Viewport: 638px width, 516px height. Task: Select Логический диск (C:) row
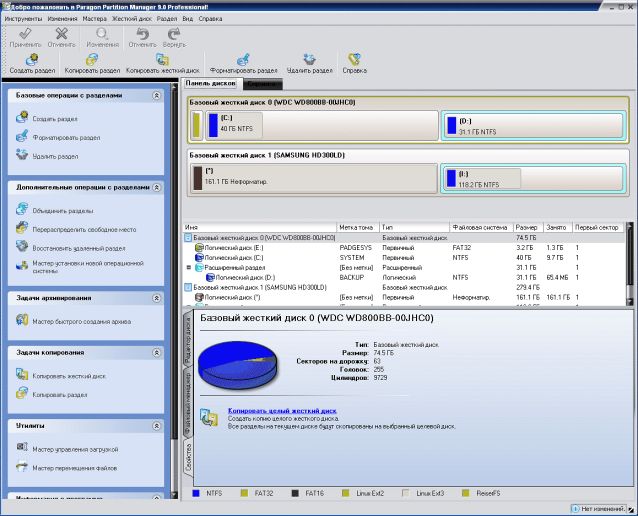click(x=403, y=258)
